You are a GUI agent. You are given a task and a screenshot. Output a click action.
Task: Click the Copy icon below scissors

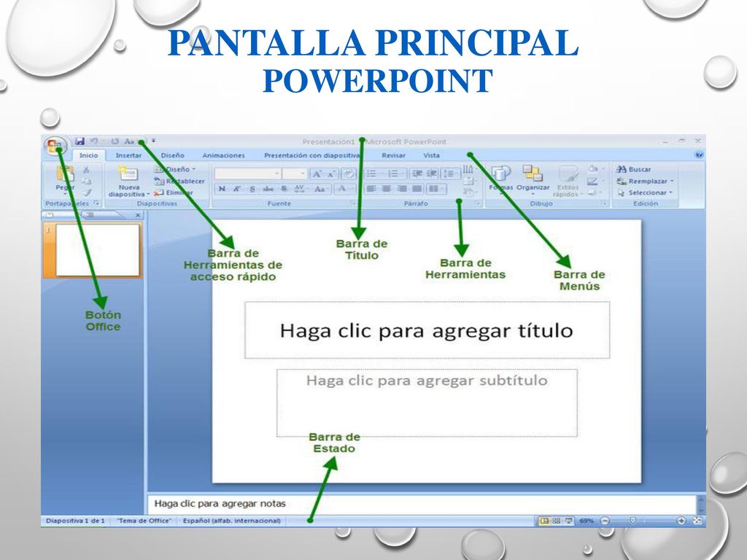86,181
